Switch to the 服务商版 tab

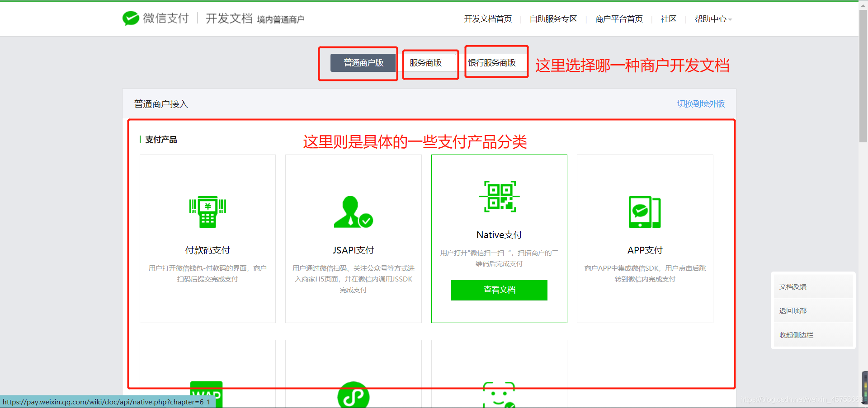[x=426, y=63]
